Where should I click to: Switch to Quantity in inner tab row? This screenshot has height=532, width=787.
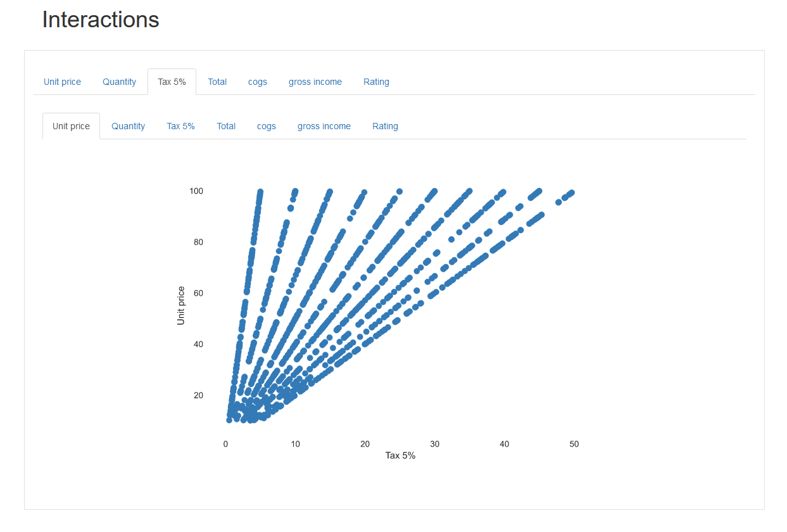(128, 126)
